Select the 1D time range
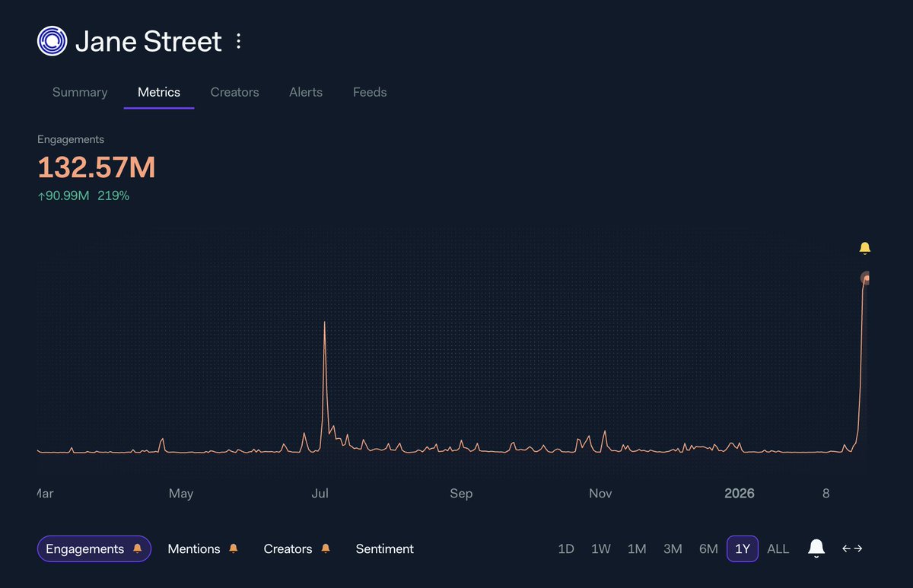 [565, 548]
